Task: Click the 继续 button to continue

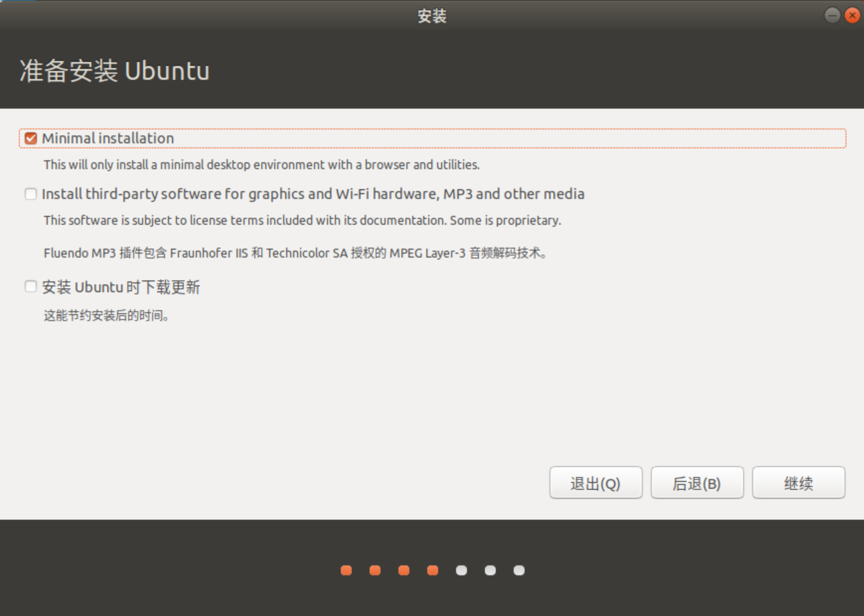Action: tap(798, 483)
